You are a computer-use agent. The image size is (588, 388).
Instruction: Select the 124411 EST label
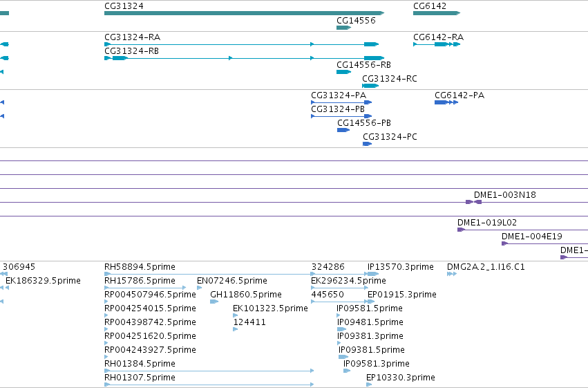pyautogui.click(x=249, y=322)
